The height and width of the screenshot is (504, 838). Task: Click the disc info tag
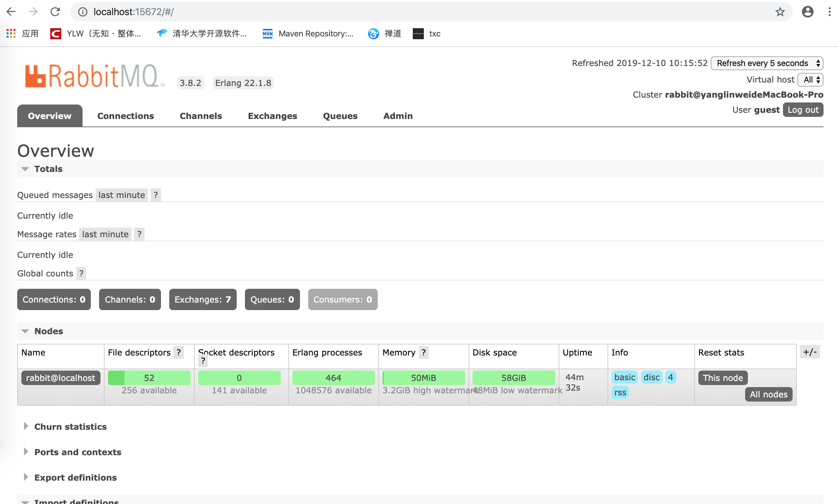652,377
